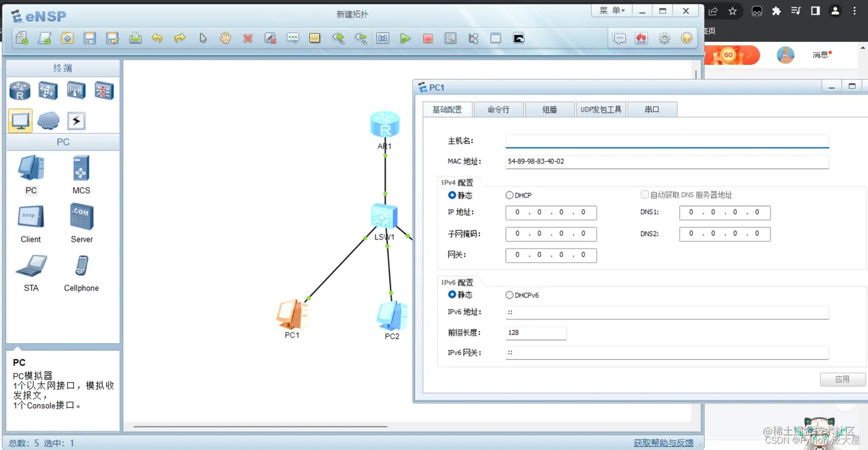Select the terminal PC device category
The height and width of the screenshot is (450, 868).
[x=20, y=121]
